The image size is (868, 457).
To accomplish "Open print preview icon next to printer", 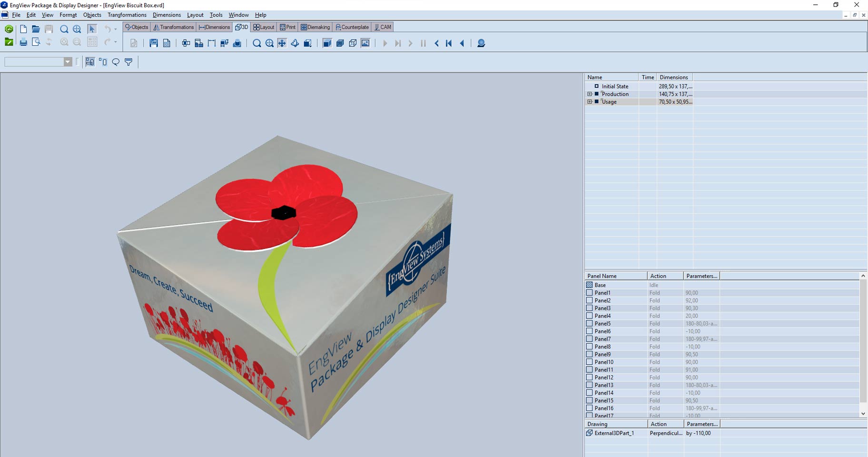I will click(36, 42).
